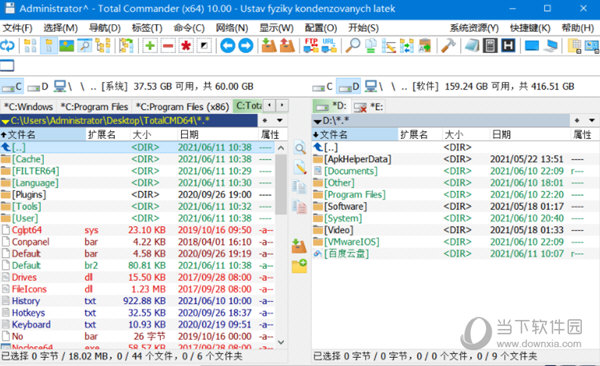Image resolution: width=600 pixels, height=366 pixels.
Task: Open the 配置(O) menu
Action: click(x=321, y=28)
